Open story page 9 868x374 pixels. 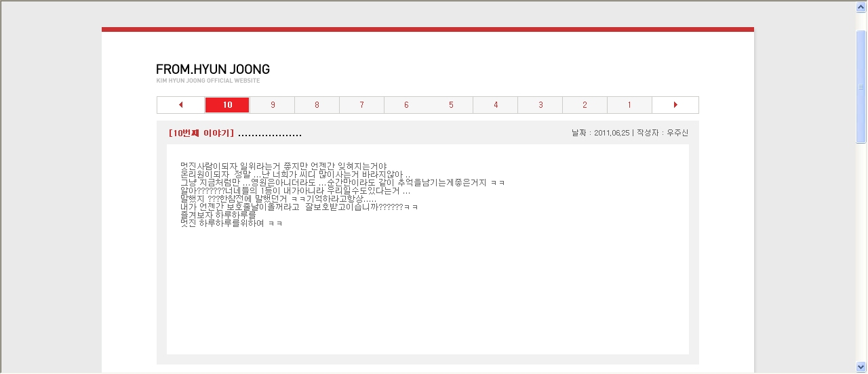273,105
